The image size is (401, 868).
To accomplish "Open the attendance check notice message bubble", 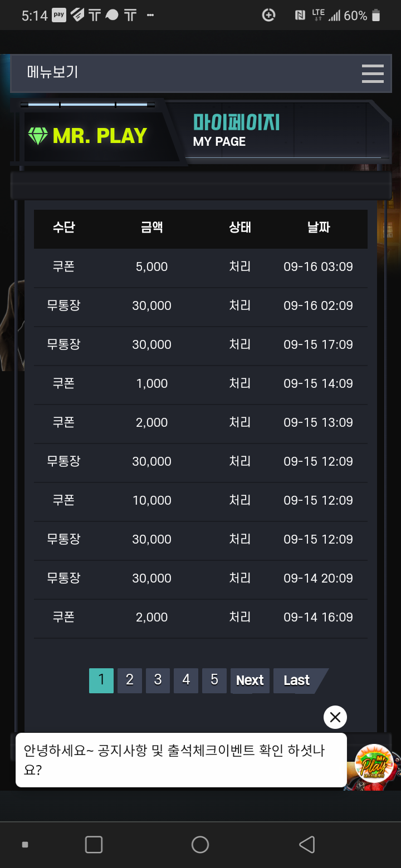I will pyautogui.click(x=181, y=760).
